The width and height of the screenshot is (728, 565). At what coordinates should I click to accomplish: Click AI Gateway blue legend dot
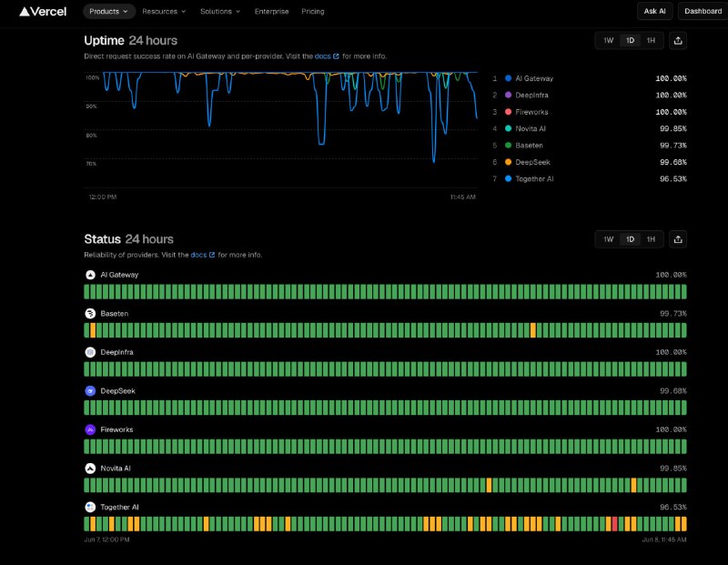[508, 78]
